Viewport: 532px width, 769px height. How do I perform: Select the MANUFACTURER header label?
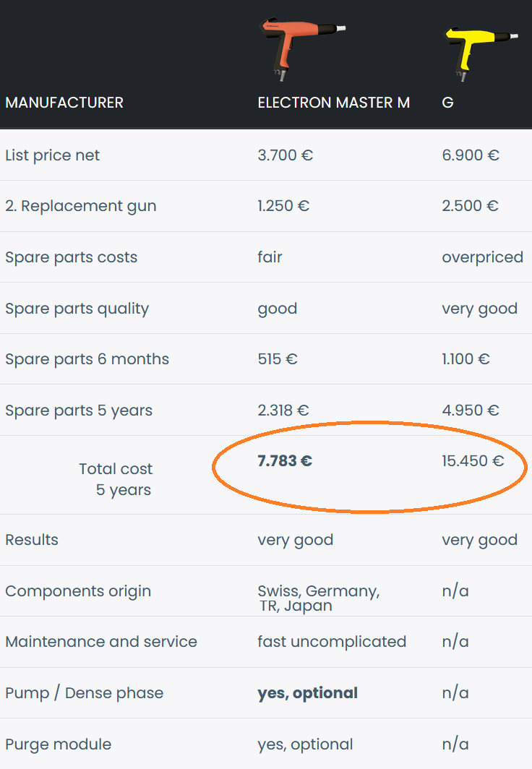[64, 103]
